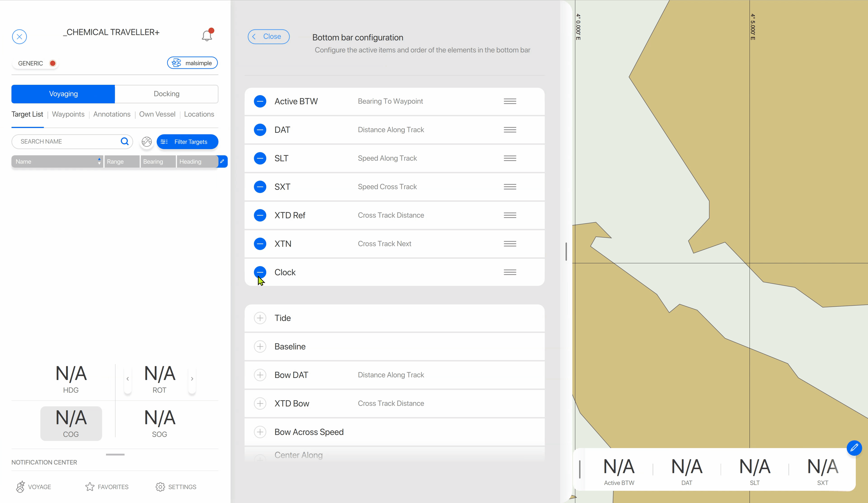Click the Heading column header

coord(197,161)
